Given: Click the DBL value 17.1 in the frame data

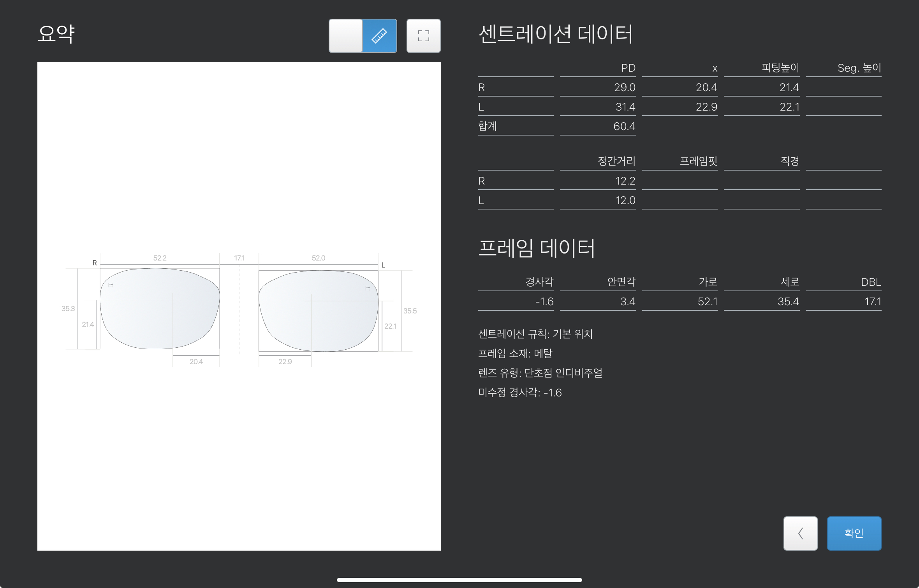Looking at the screenshot, I should click(872, 302).
